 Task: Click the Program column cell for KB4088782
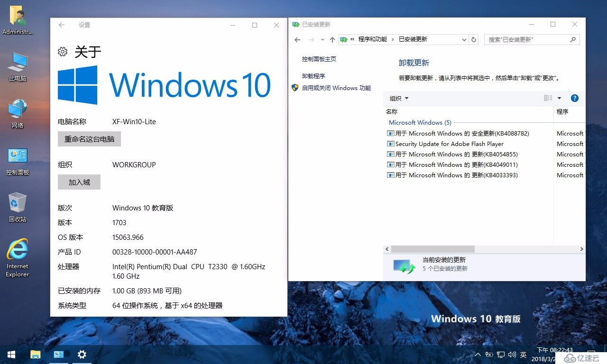point(570,134)
